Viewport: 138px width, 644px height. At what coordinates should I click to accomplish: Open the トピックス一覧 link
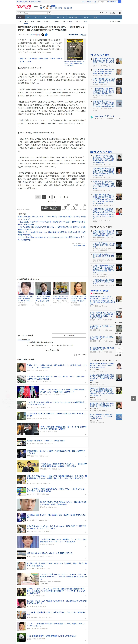[115, 21]
